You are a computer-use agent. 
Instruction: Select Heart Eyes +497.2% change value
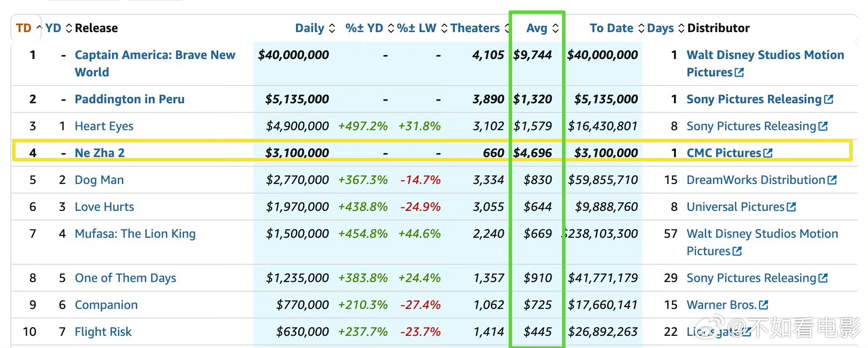point(363,126)
